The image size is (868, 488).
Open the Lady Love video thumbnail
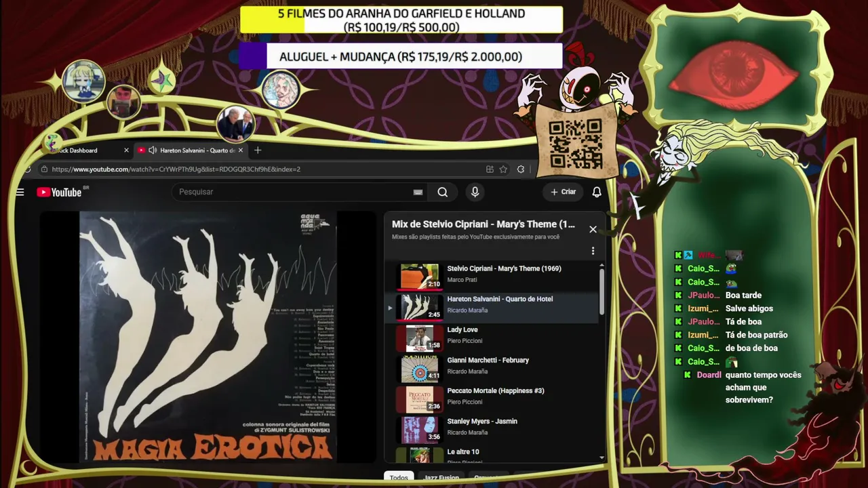(420, 338)
